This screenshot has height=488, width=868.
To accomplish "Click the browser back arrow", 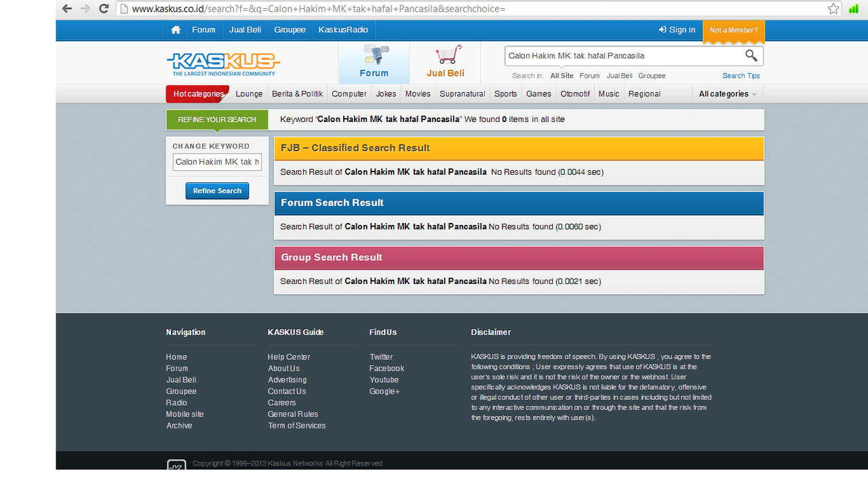I will [66, 9].
